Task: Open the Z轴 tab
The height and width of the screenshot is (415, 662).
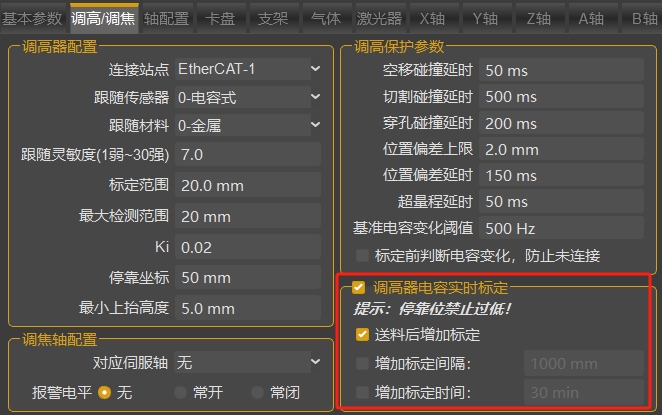Action: tap(539, 18)
